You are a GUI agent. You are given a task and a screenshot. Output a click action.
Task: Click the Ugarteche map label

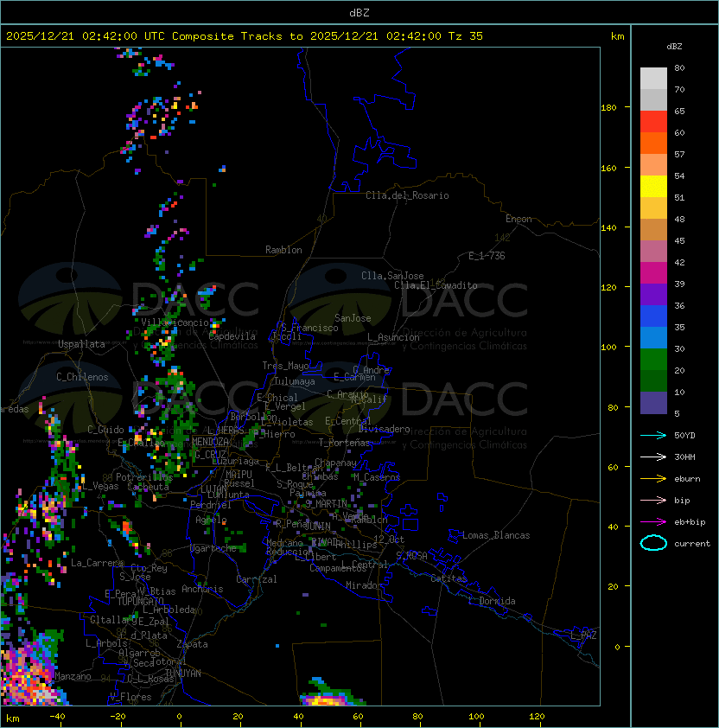click(213, 548)
